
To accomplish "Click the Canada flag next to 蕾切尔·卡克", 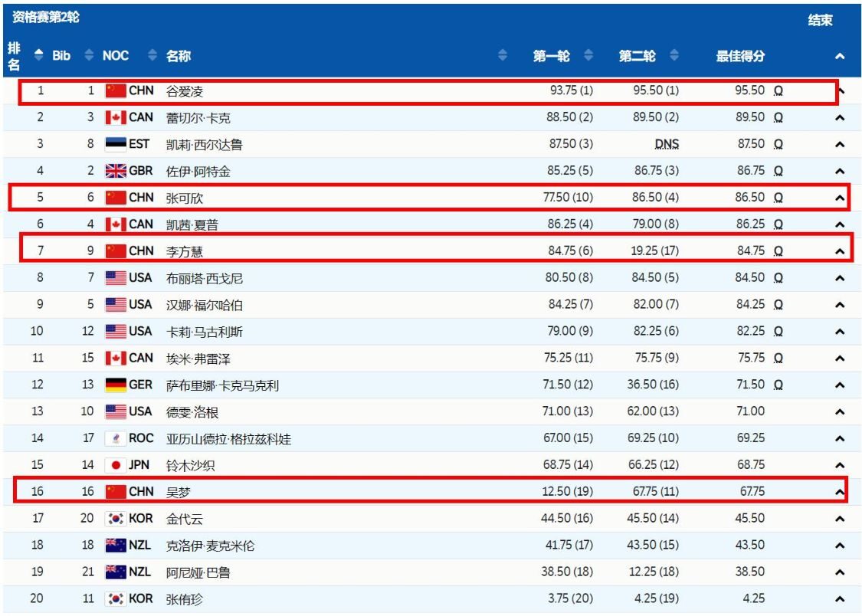I will tap(115, 117).
